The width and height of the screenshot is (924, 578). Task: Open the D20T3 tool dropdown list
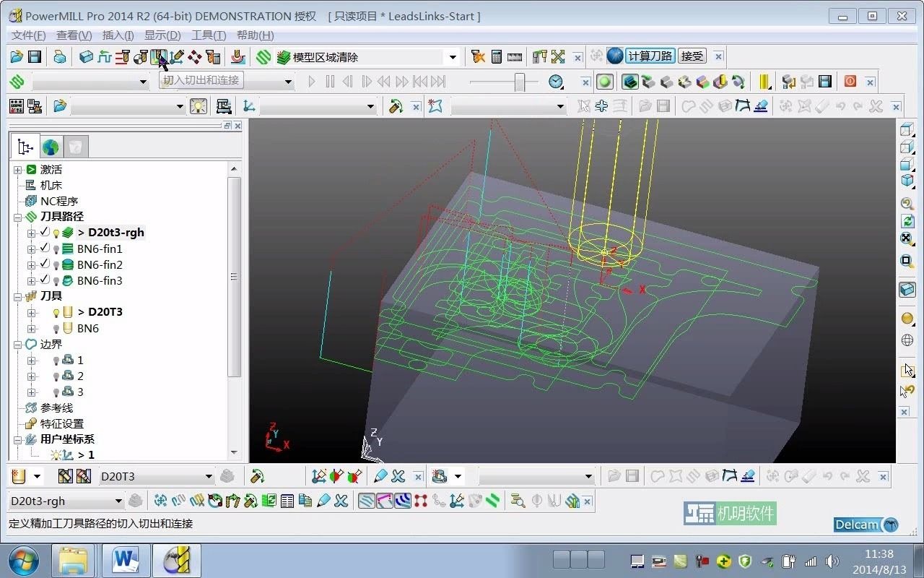click(209, 477)
